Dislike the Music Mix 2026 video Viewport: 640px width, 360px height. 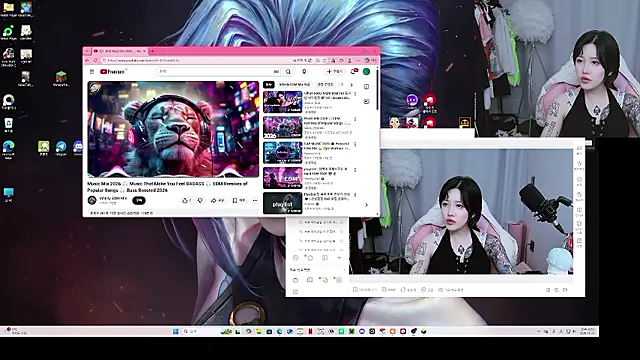(200, 200)
